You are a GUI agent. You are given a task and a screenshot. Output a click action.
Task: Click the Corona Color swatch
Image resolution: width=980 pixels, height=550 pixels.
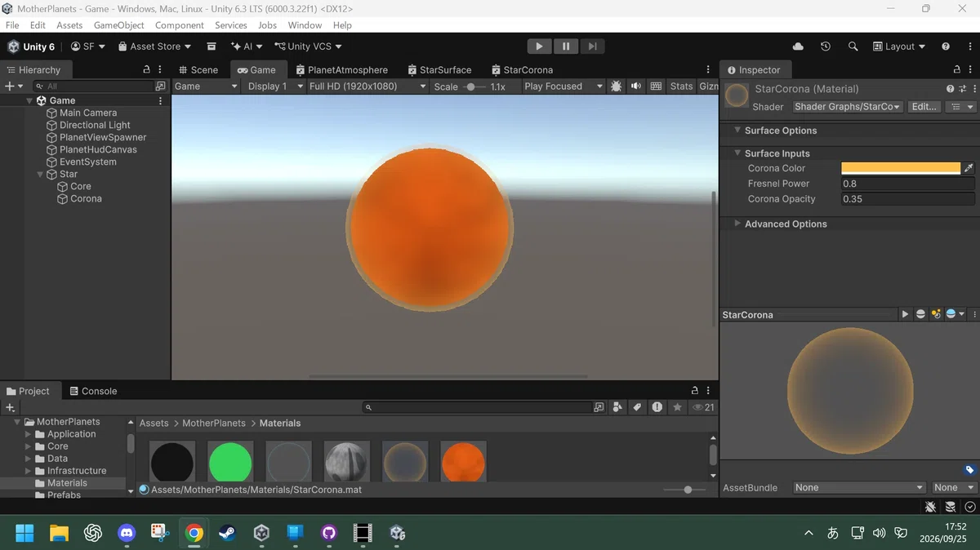(901, 168)
